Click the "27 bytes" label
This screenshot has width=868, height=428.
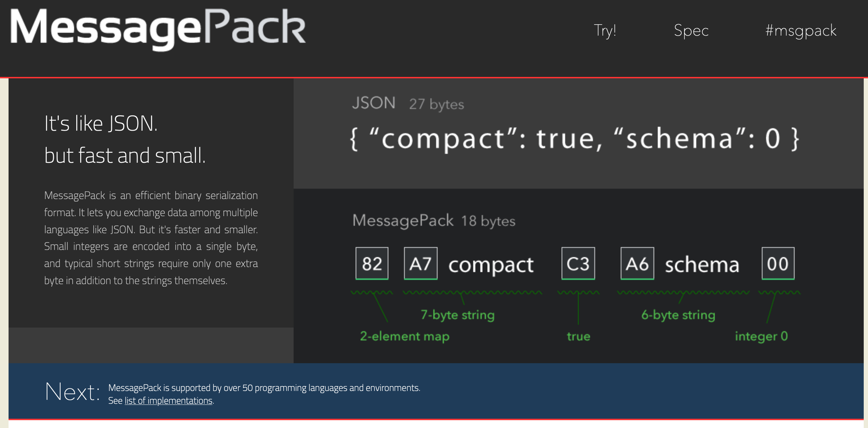click(x=436, y=104)
